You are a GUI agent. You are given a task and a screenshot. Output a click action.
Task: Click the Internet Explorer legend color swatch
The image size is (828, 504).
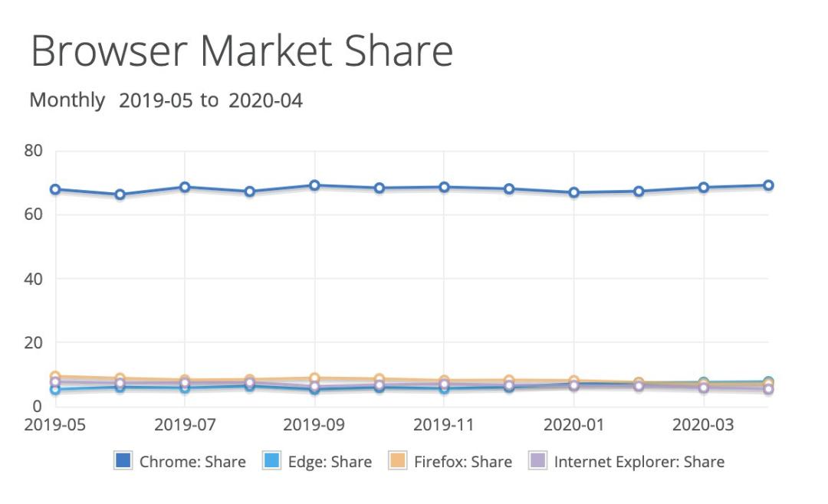537,461
